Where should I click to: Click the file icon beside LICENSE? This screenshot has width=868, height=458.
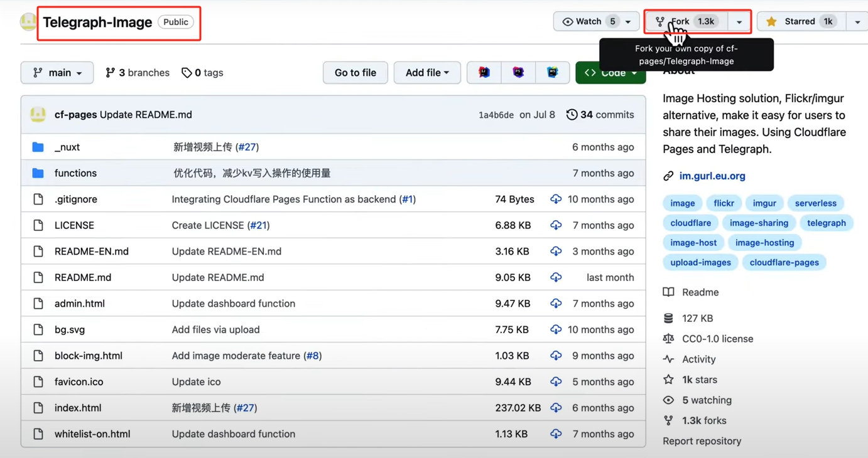pyautogui.click(x=38, y=225)
